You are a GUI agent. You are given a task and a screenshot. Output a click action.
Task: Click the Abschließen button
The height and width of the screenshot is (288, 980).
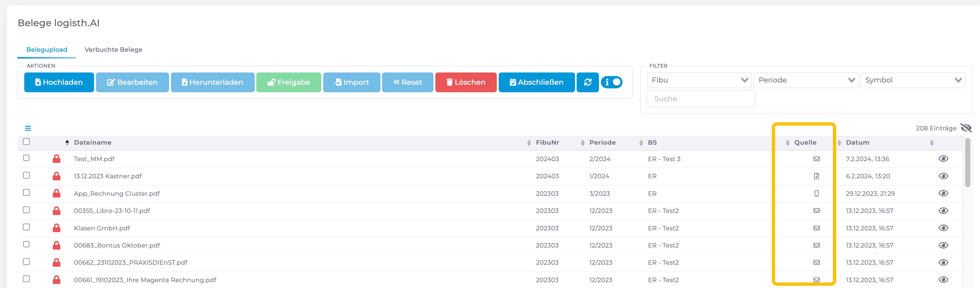[x=537, y=82]
